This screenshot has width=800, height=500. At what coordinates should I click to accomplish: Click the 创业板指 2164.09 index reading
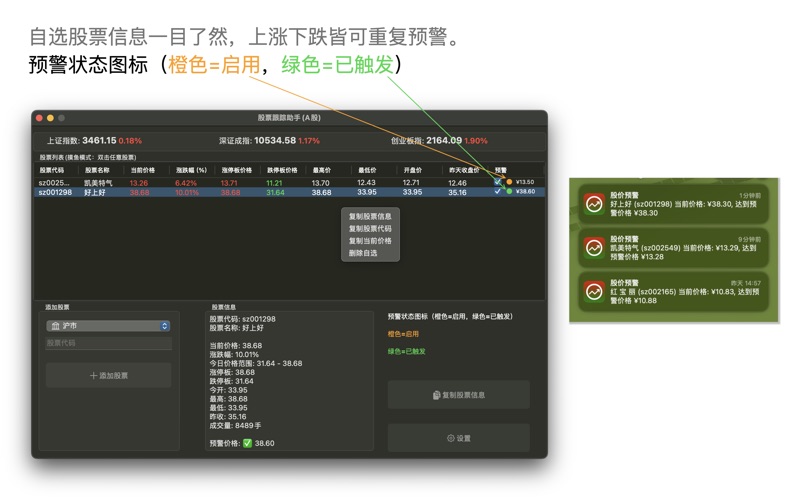coord(439,140)
